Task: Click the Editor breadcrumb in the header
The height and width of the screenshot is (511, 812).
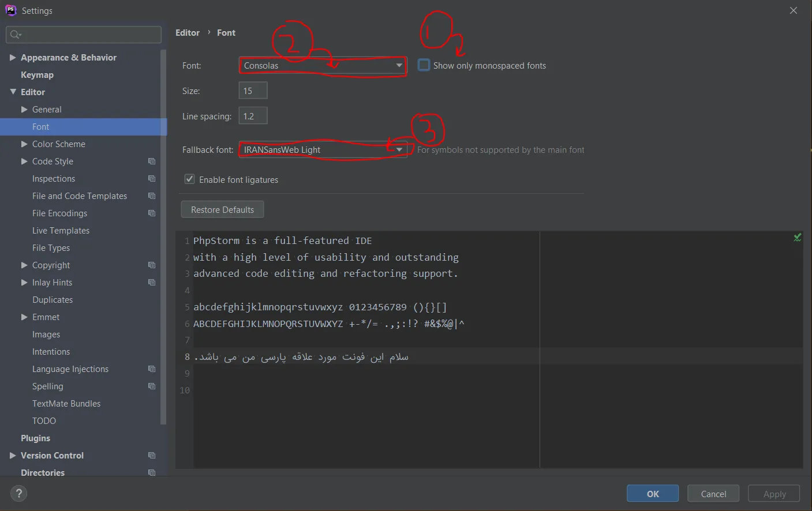Action: coord(188,33)
